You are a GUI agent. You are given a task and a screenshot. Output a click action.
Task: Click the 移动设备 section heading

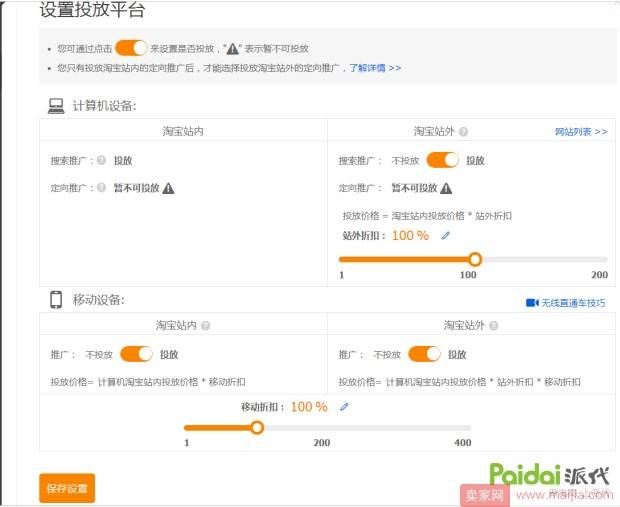[x=98, y=300]
